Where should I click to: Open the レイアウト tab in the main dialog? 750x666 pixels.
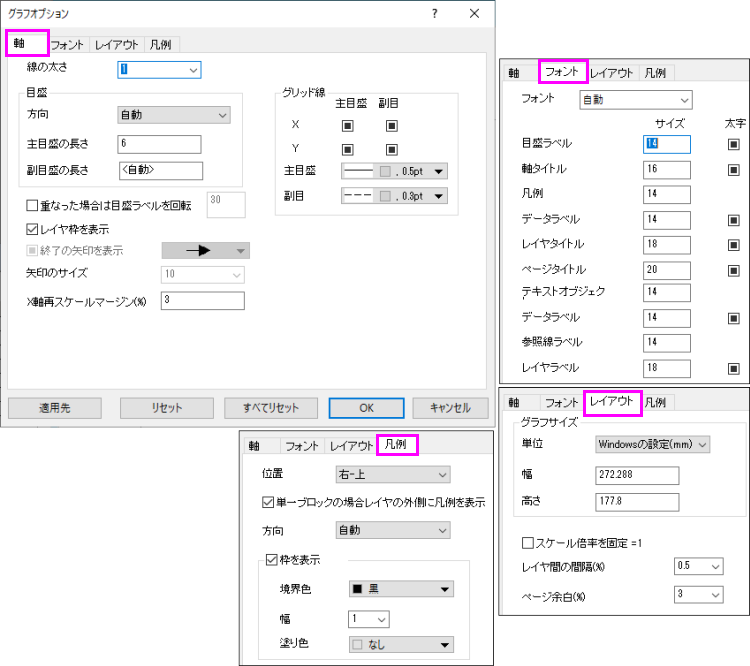[116, 45]
